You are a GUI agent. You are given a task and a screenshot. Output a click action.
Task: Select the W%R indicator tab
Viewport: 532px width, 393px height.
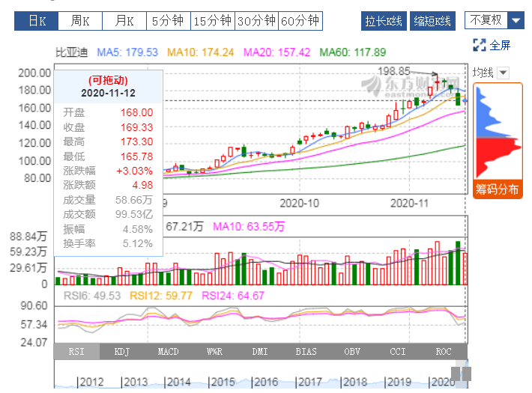click(x=214, y=352)
